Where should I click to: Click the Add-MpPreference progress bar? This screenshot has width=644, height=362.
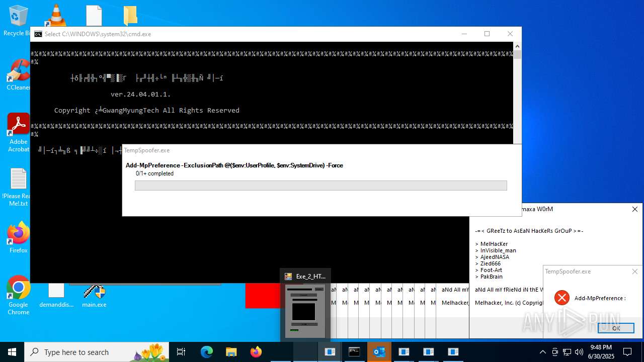coord(320,186)
